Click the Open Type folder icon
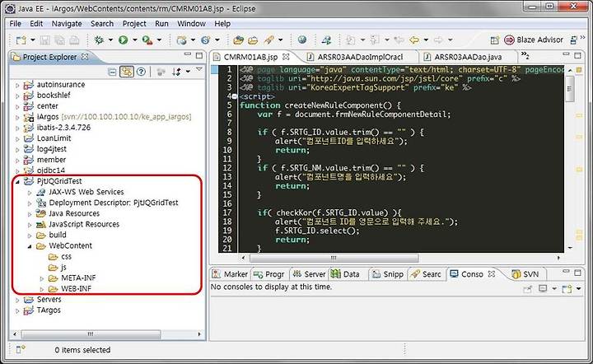 pos(238,40)
